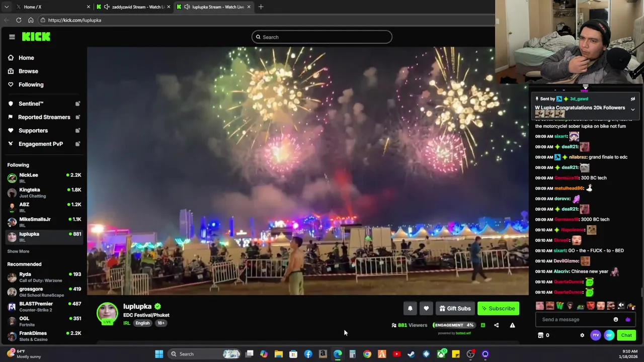
Task: Click the green engagement stats icon
Action: [x=482, y=325]
